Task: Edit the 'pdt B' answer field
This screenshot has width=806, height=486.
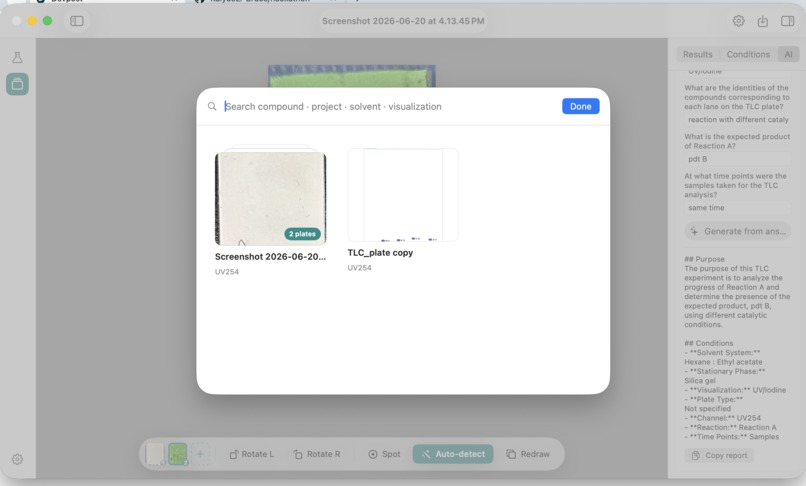Action: [x=737, y=159]
